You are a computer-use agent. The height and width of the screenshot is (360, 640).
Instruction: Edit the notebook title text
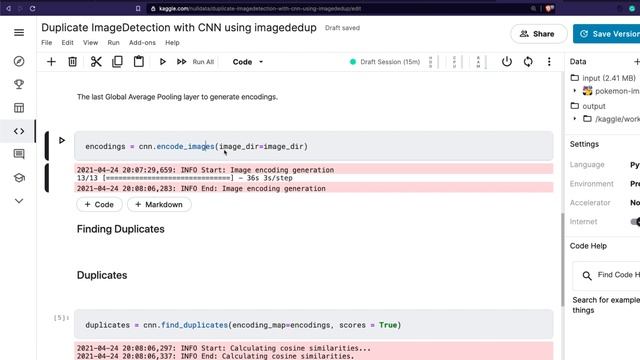179,27
